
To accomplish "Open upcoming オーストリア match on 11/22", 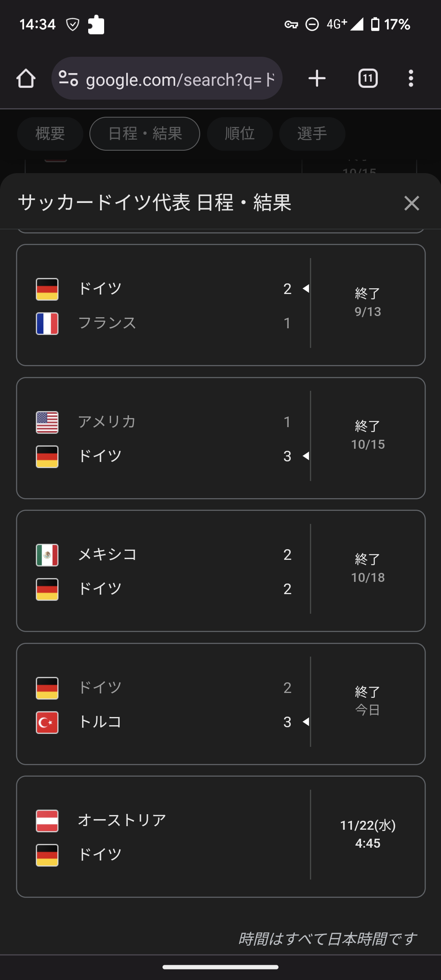I will 220,837.
